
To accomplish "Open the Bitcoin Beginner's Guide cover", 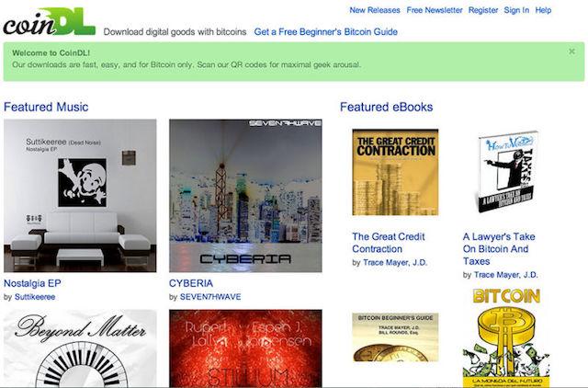I will [x=395, y=337].
